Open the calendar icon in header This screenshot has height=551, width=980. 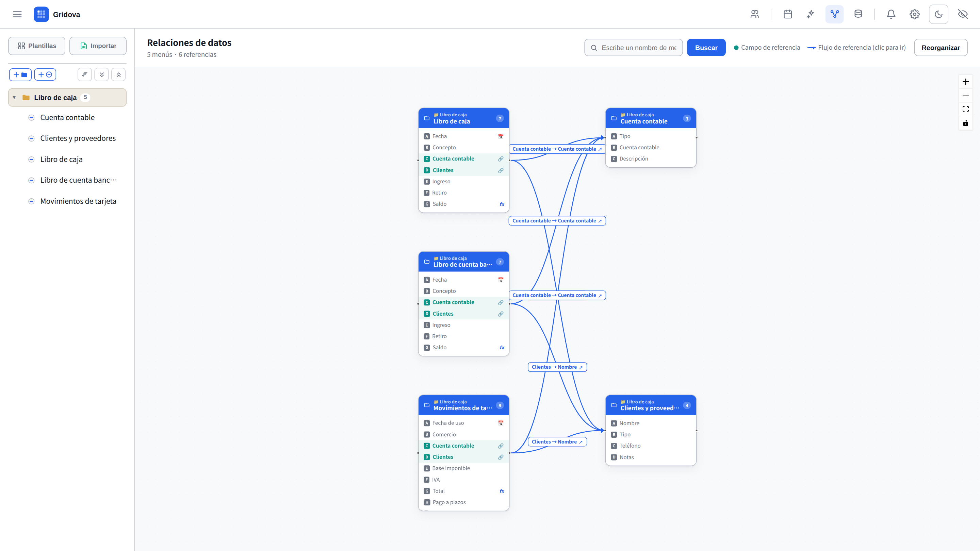[787, 14]
